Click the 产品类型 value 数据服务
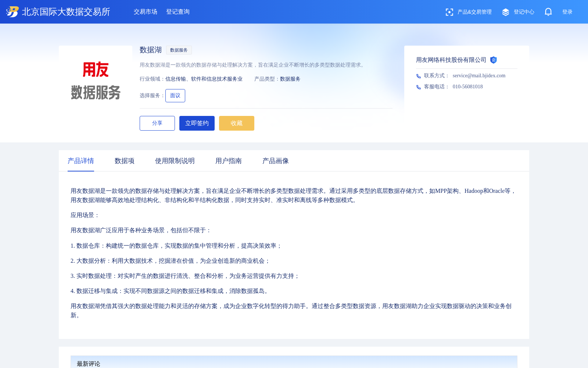The height and width of the screenshot is (368, 588). point(290,79)
